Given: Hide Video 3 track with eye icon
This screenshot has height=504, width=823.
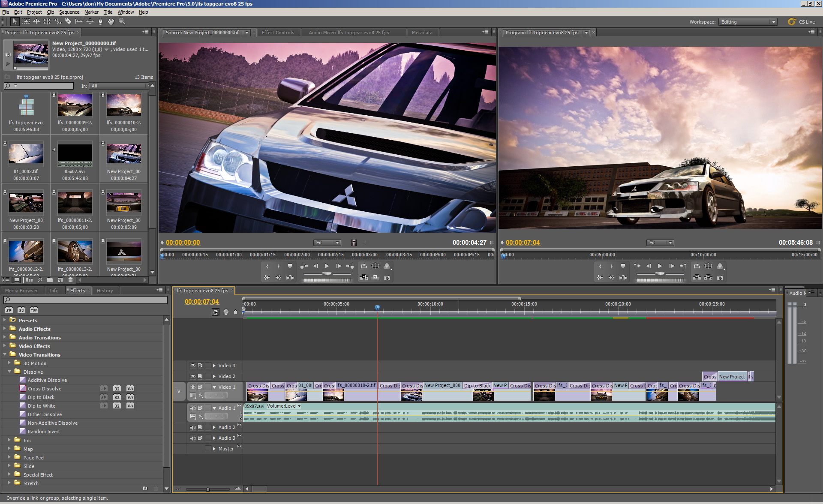Looking at the screenshot, I should point(193,366).
